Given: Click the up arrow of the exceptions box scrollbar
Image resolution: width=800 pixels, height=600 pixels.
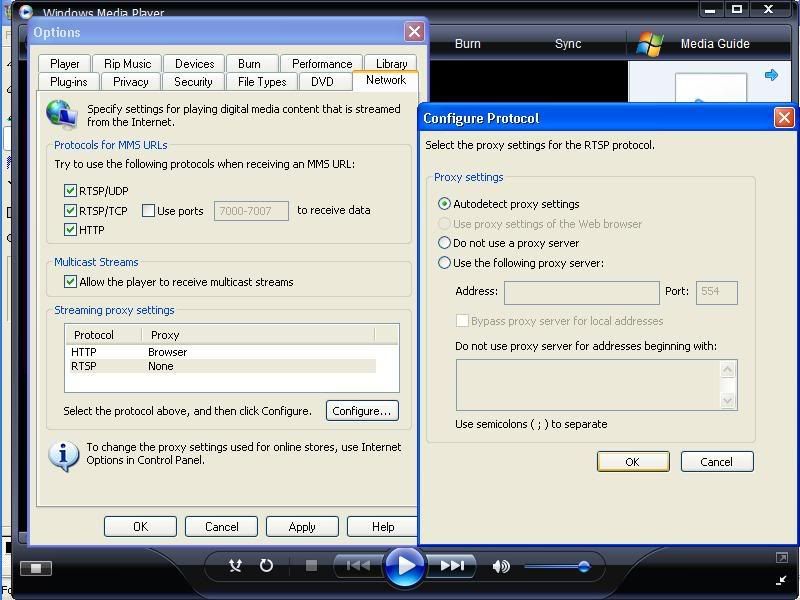Looking at the screenshot, I should click(728, 369).
